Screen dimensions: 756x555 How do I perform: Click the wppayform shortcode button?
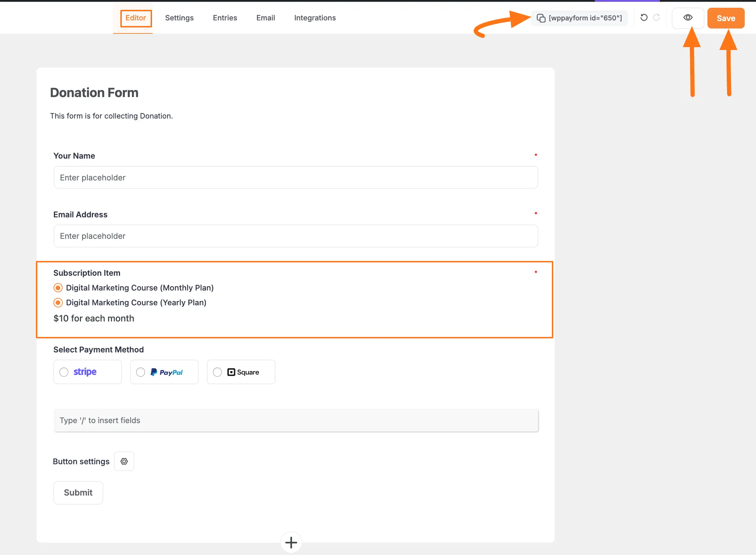[579, 18]
